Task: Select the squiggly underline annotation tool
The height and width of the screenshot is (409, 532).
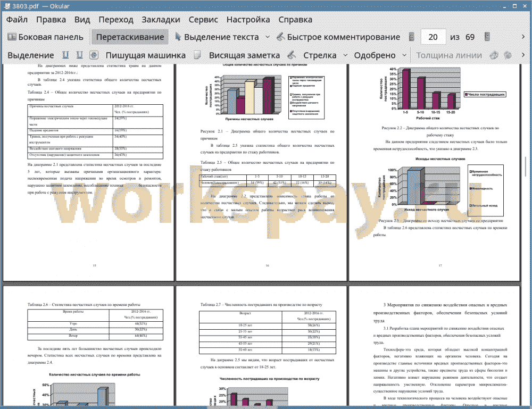Action: (80, 55)
